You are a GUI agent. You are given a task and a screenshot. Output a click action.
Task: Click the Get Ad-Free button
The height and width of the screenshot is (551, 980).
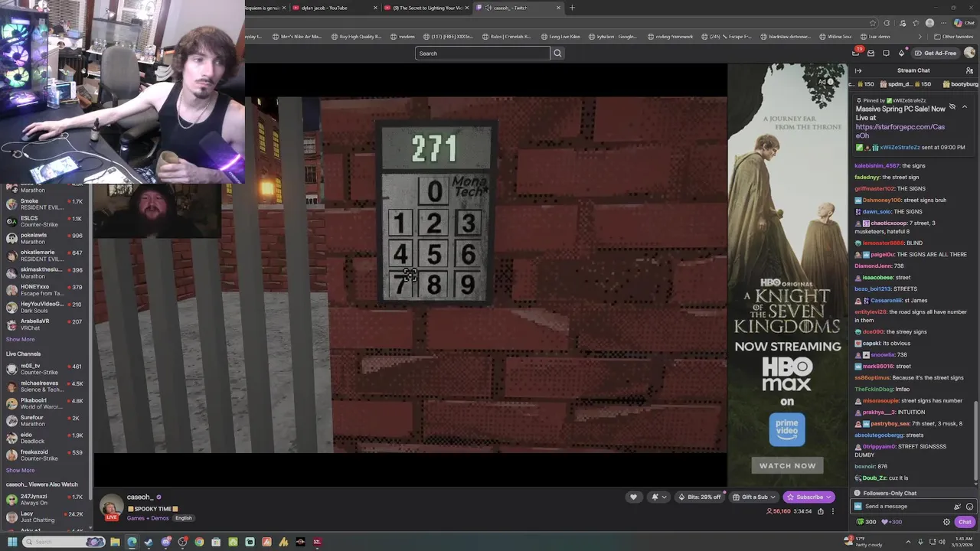[x=935, y=53]
